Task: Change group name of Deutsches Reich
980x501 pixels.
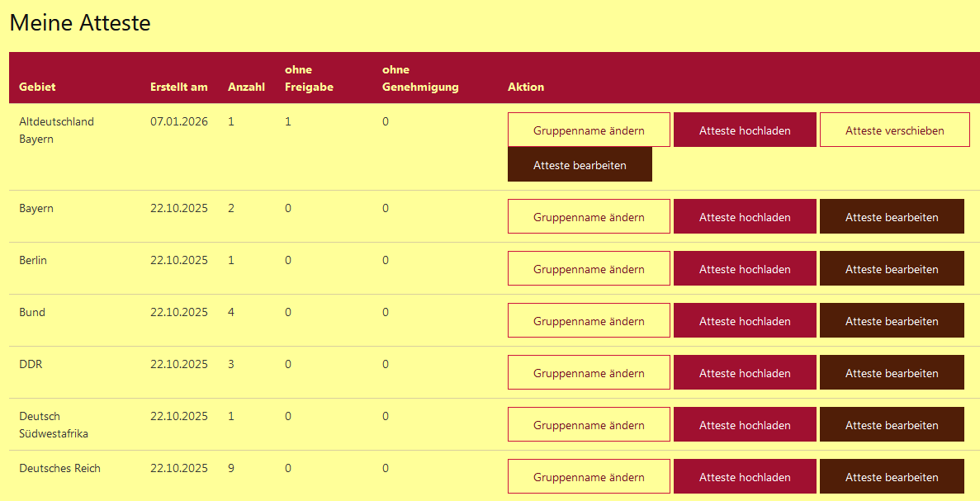Action: click(x=589, y=477)
